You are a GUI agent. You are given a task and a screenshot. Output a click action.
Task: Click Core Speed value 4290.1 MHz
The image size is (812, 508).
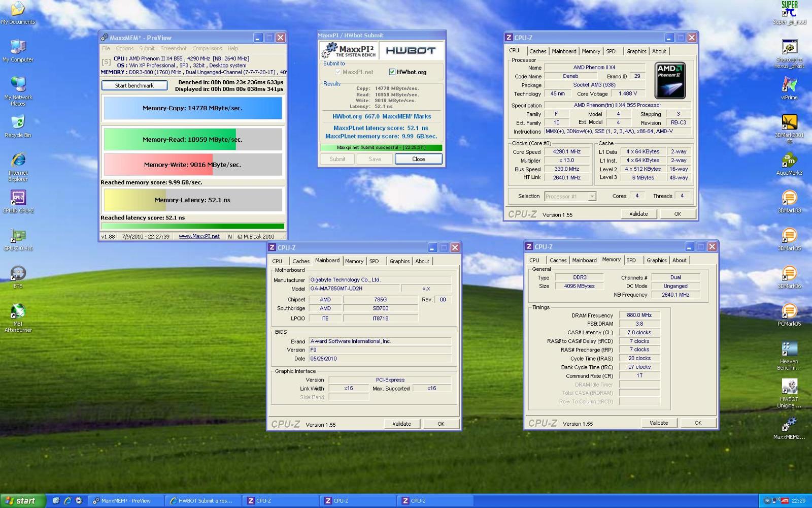pos(566,151)
